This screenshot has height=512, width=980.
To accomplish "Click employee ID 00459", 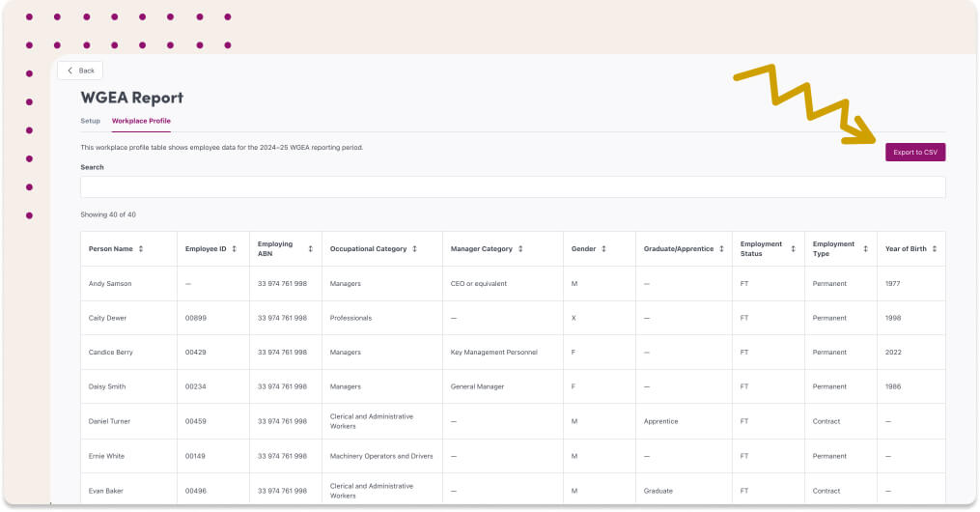I will point(196,421).
